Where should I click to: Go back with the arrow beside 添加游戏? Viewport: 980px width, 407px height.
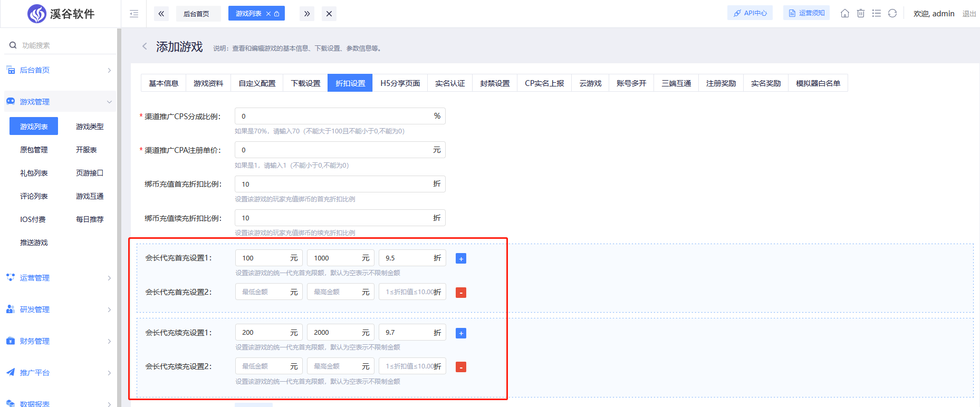pos(145,46)
